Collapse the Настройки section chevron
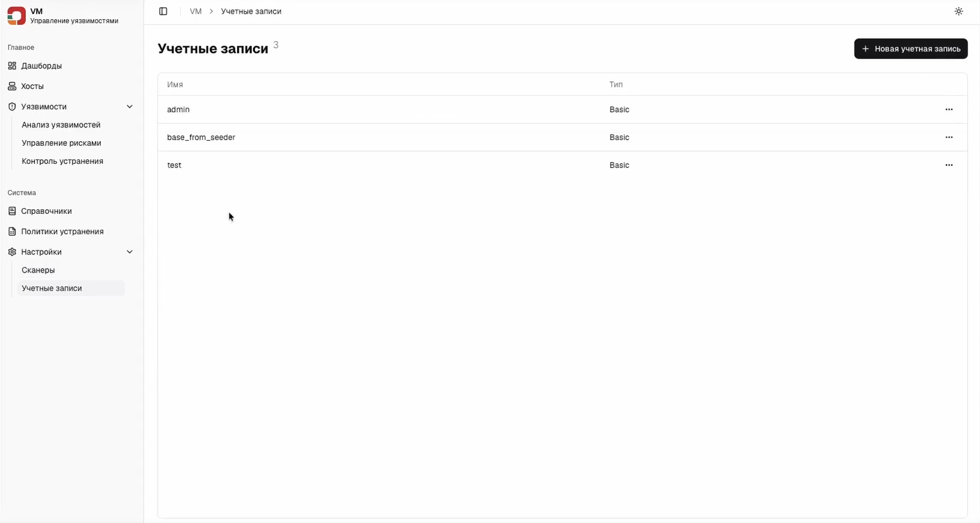 coord(130,252)
